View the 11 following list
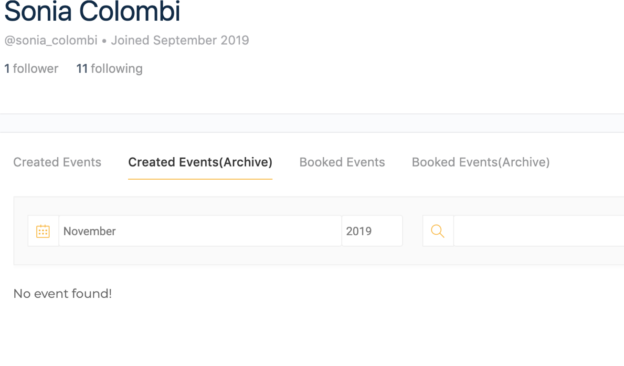 point(109,69)
